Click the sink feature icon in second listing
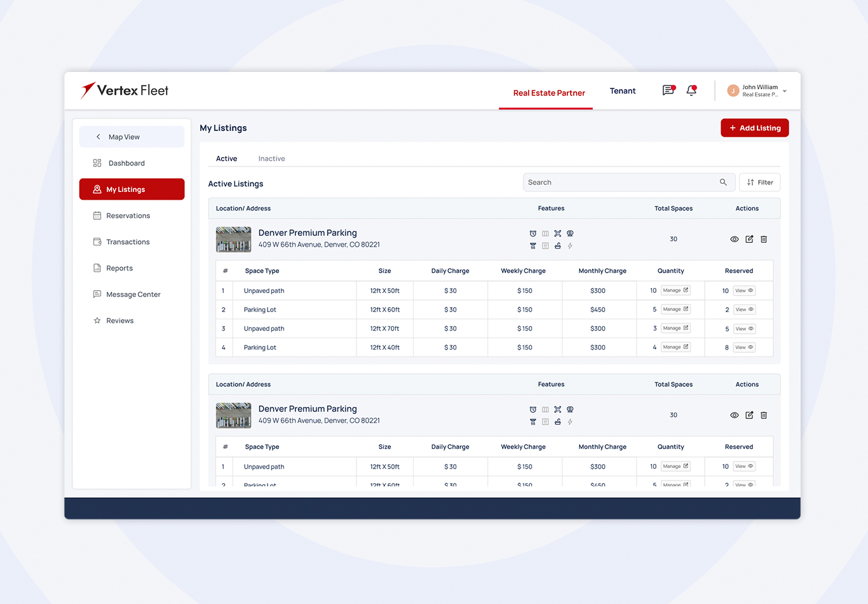The height and width of the screenshot is (604, 868). tap(558, 422)
